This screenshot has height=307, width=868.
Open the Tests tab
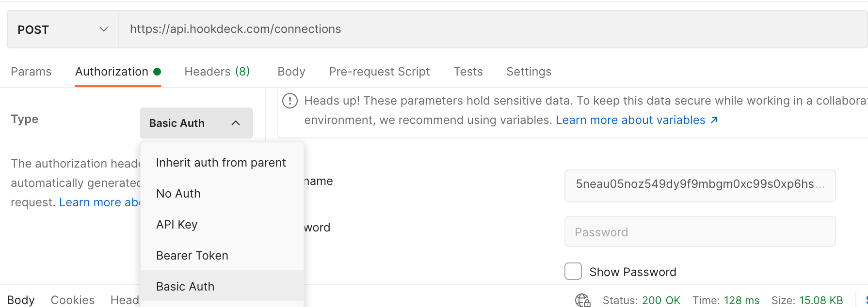[x=468, y=72]
